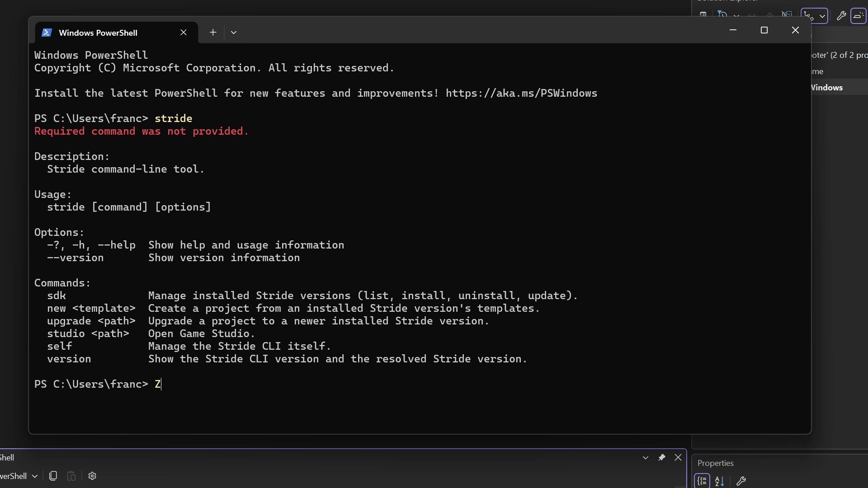Click the Properties panel title

click(715, 463)
